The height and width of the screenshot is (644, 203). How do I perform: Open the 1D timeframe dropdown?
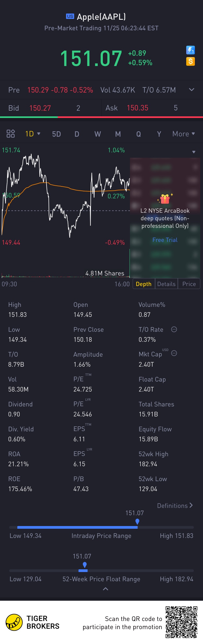point(33,134)
